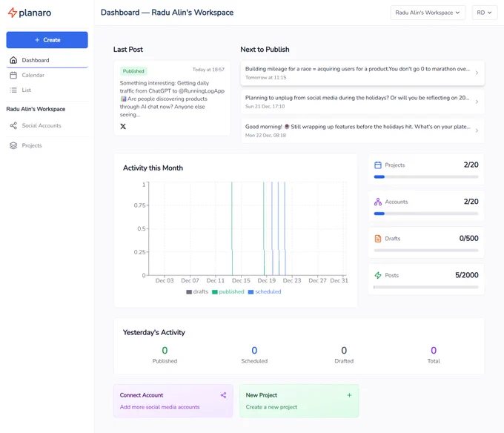Click the Projects 2/20 progress bar
Viewport: 504px width, 433px height.
tap(426, 176)
